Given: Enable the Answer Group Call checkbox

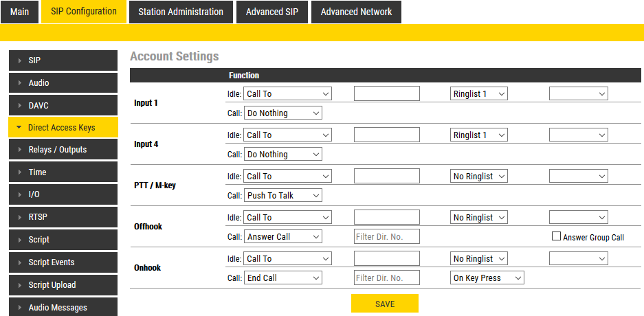Looking at the screenshot, I should pyautogui.click(x=557, y=237).
